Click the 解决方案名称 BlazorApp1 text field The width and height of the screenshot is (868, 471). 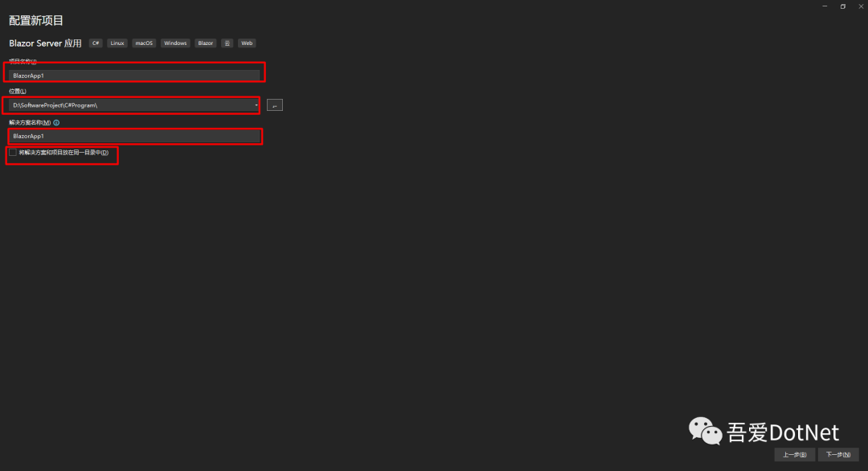click(x=134, y=136)
